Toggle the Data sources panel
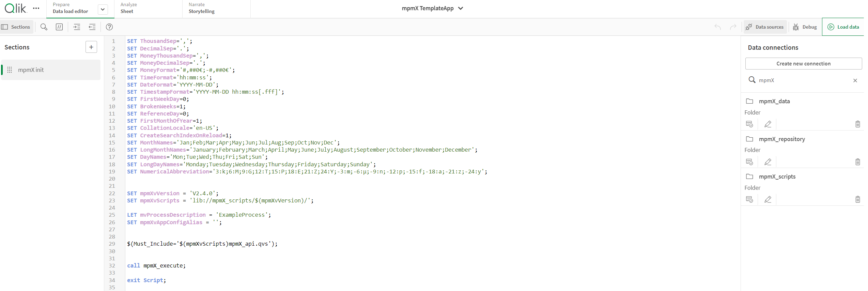Image resolution: width=868 pixels, height=291 pixels. click(765, 27)
